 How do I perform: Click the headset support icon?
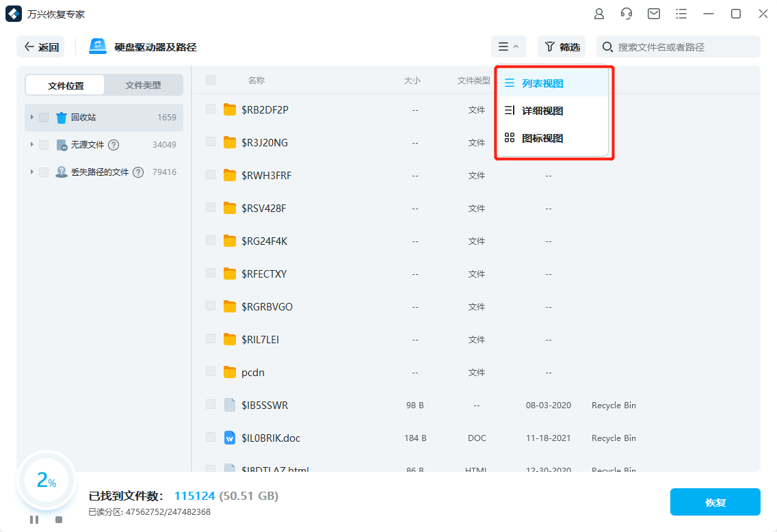[x=627, y=13]
